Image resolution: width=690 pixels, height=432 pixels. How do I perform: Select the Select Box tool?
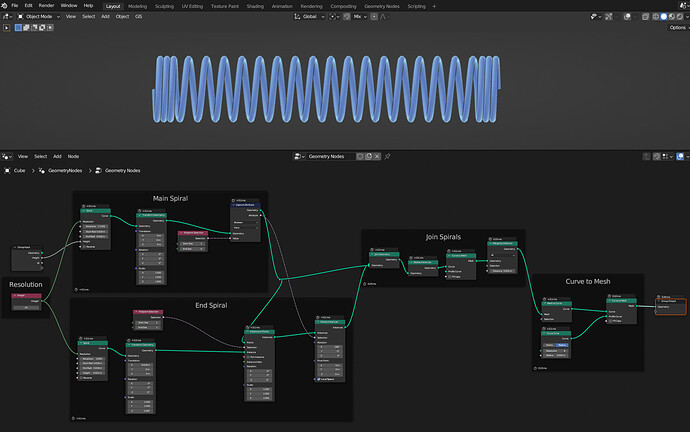point(7,28)
